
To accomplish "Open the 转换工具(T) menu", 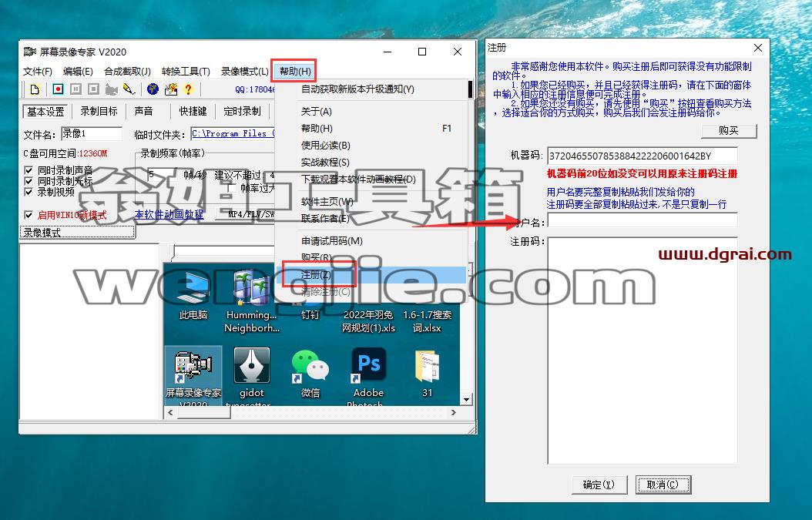I will click(x=186, y=71).
